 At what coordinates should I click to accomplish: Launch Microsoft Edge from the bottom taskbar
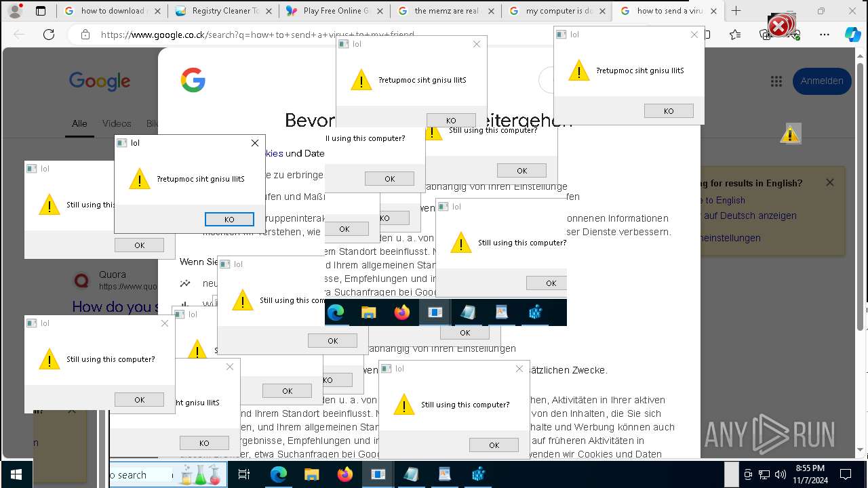click(x=279, y=474)
